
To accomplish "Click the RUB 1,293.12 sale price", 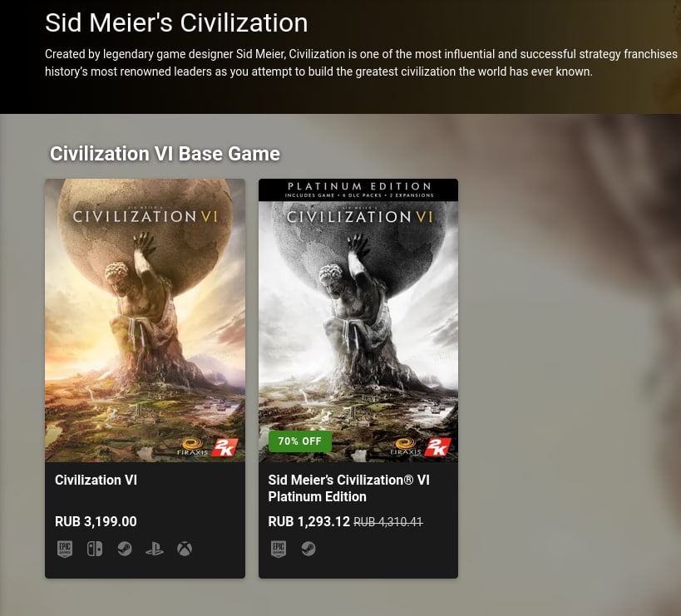I will pyautogui.click(x=308, y=521).
